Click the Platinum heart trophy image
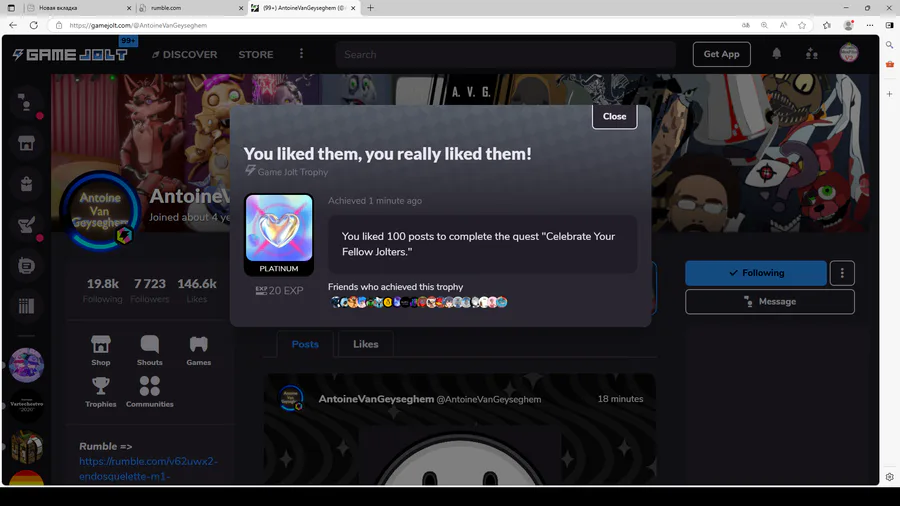Screen dimensions: 900x506 (x=279, y=228)
